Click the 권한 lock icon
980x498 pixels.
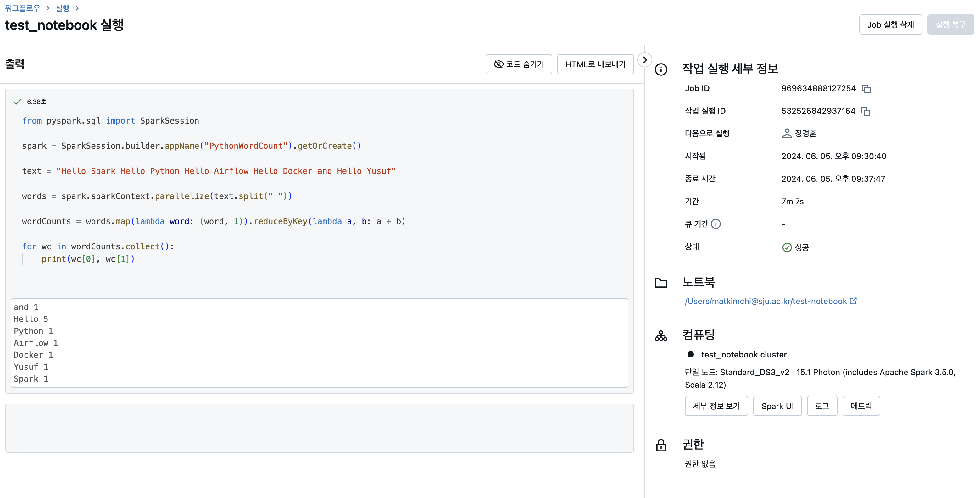tap(661, 445)
